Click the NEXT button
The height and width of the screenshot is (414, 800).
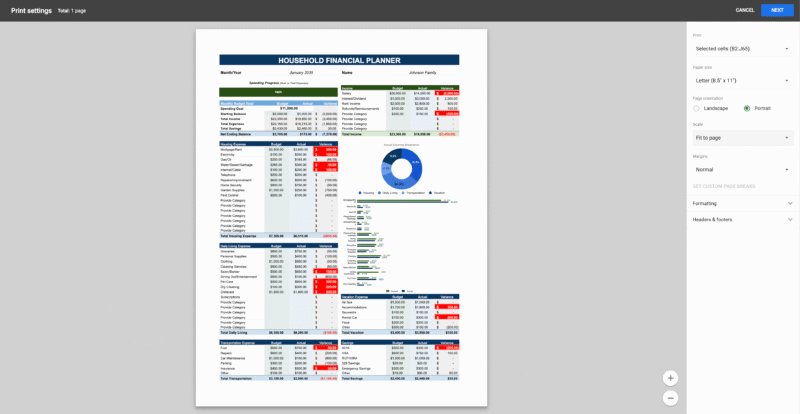point(777,10)
